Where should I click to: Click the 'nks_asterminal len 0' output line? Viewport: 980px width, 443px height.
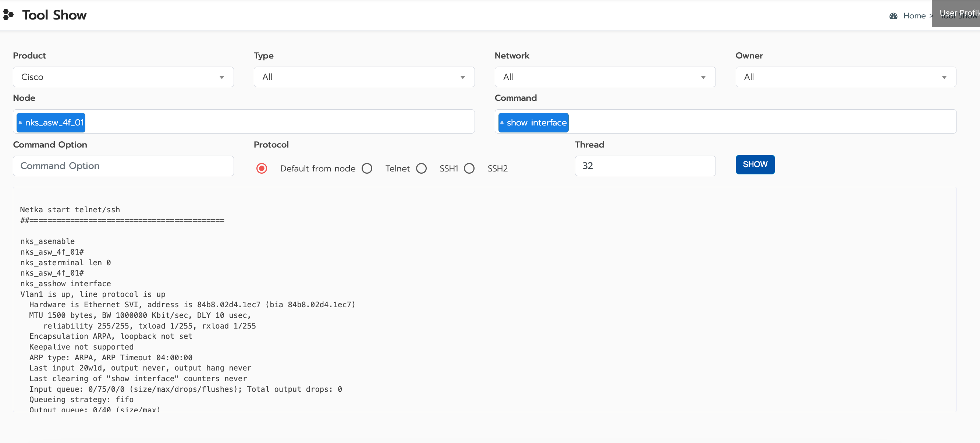(65, 263)
